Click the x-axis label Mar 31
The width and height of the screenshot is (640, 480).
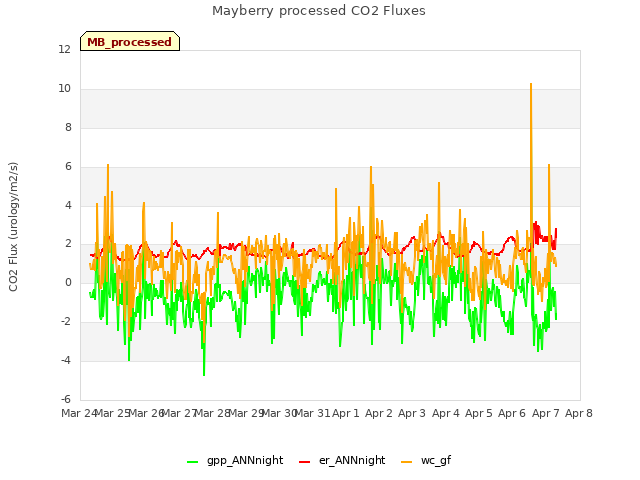coord(312,413)
